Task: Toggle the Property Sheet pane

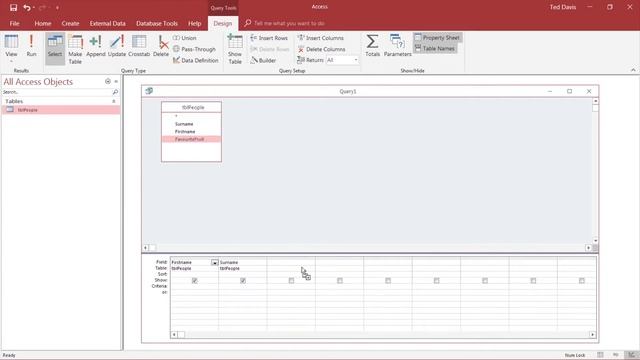Action: [437, 38]
